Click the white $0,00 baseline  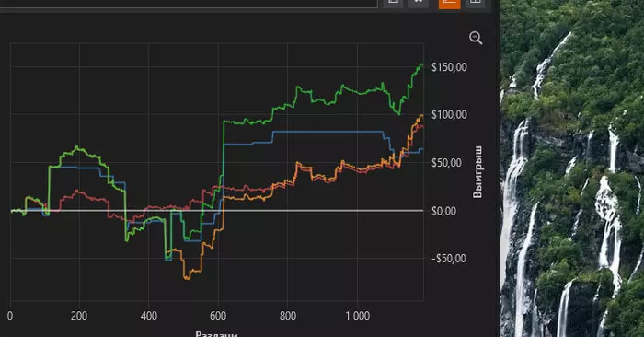(x=216, y=211)
